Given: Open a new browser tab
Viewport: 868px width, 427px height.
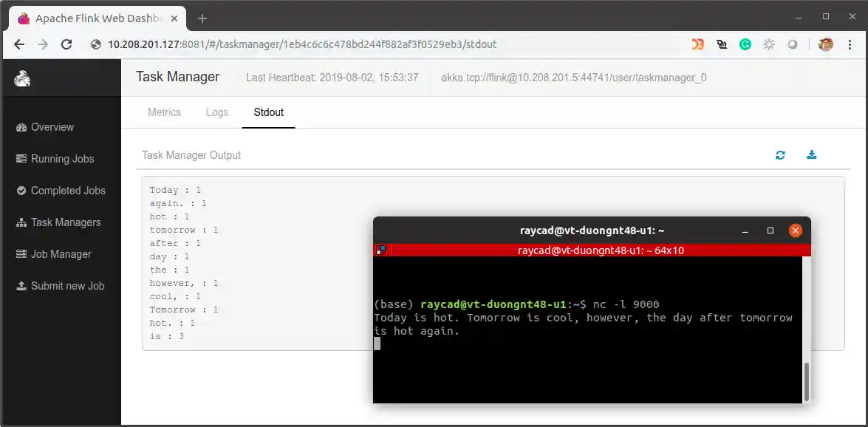Looking at the screenshot, I should [202, 18].
